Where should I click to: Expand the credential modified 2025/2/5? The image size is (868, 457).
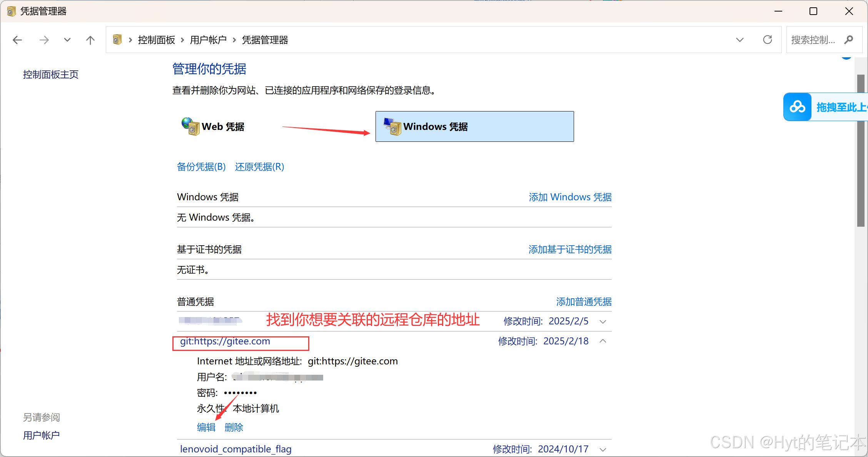pyautogui.click(x=603, y=321)
